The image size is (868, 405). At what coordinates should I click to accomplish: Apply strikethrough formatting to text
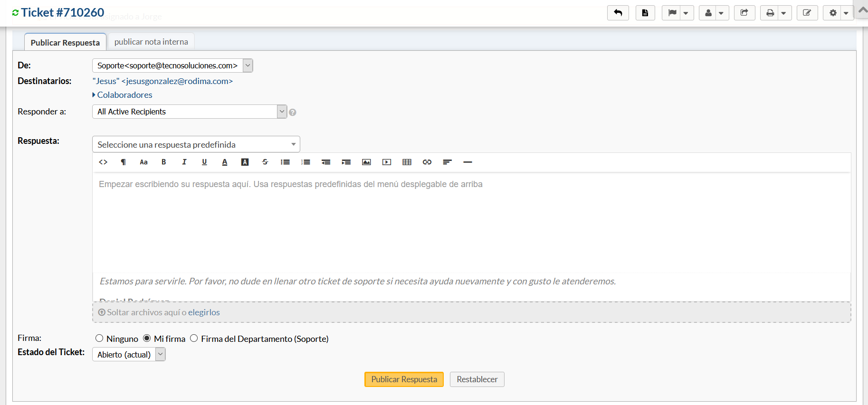pos(265,162)
